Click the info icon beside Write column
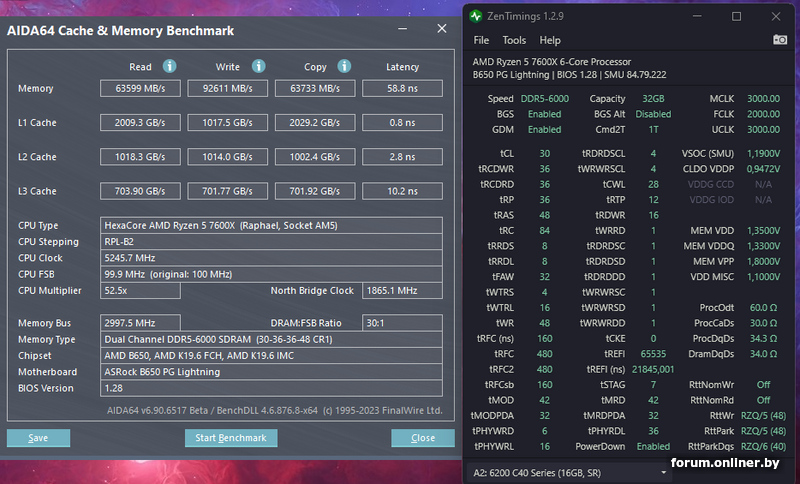800x484 pixels. coord(258,67)
